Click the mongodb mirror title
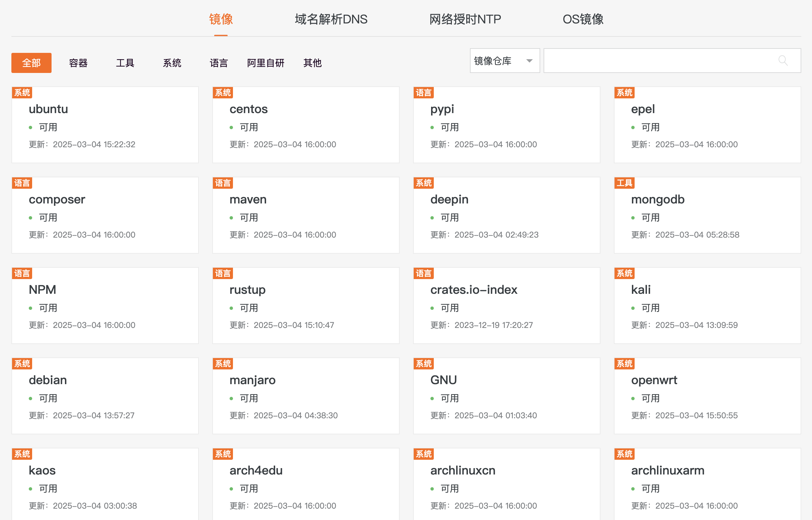 tap(657, 199)
